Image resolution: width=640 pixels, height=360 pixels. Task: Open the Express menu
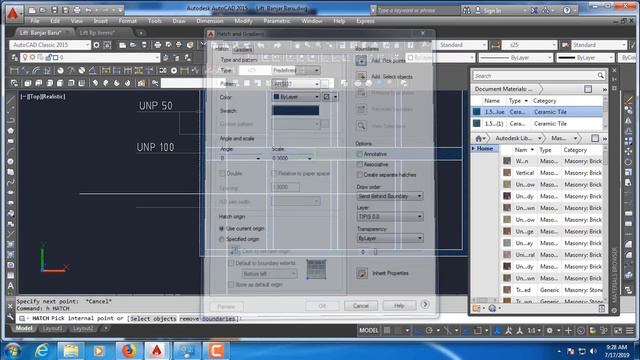point(365,21)
